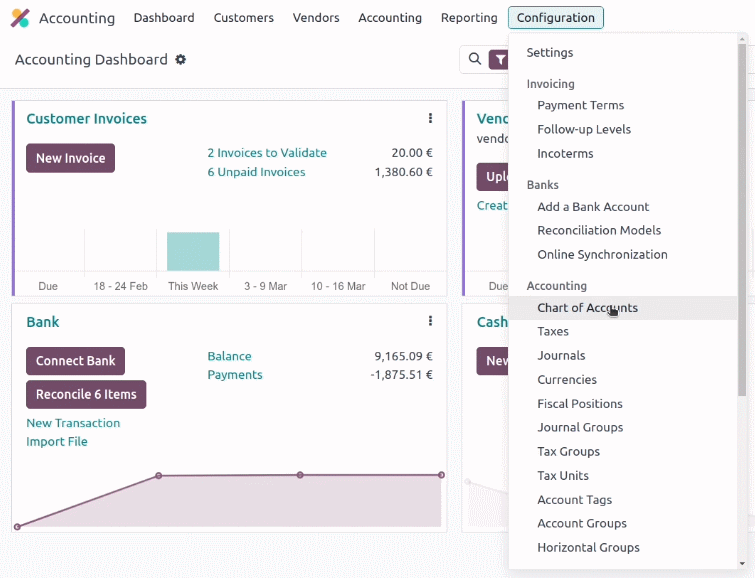
Task: Click the Import File link
Action: (57, 442)
